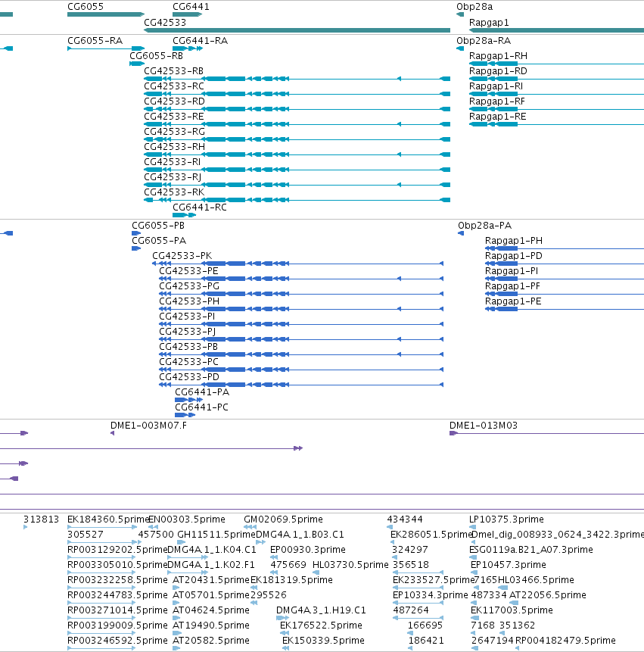The height and width of the screenshot is (652, 644).
Task: Select protein Rapgap1-PI
Action: pos(512,271)
